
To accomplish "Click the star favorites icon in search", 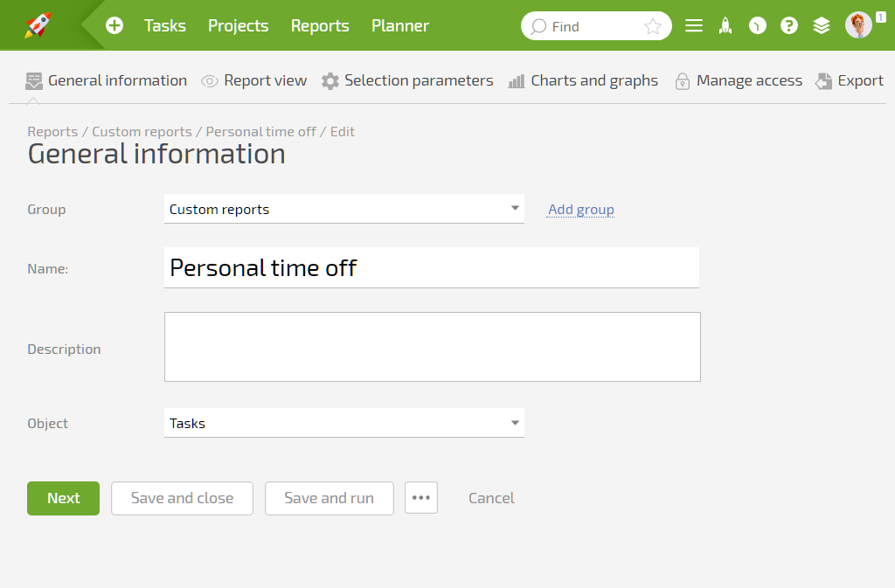I will coord(652,26).
